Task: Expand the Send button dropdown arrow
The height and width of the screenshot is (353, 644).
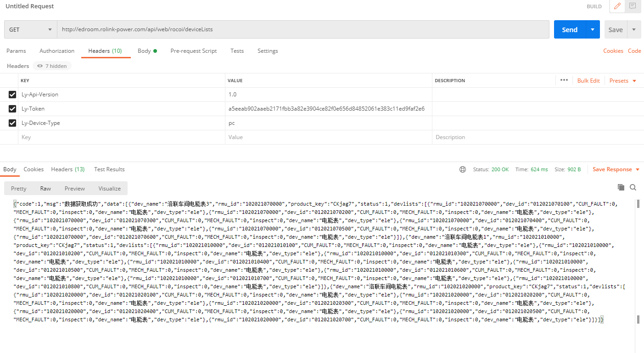Action: tap(593, 29)
